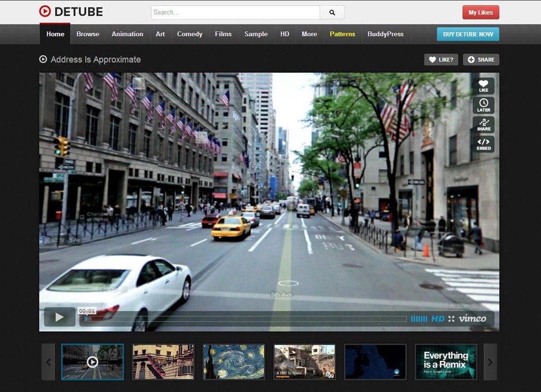Show next carousel thumbnails
The width and height of the screenshot is (541, 392).
pos(490,362)
